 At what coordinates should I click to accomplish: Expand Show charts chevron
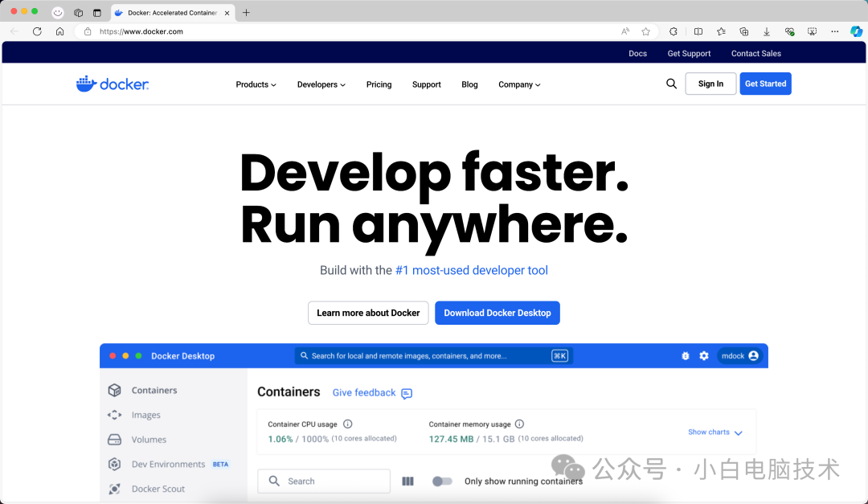pyautogui.click(x=738, y=432)
